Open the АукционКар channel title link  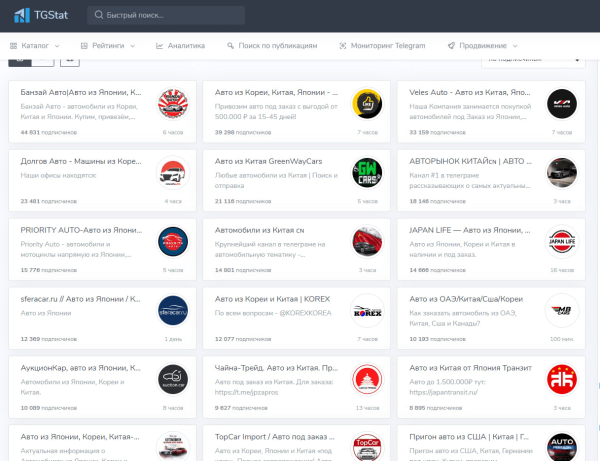(x=81, y=367)
